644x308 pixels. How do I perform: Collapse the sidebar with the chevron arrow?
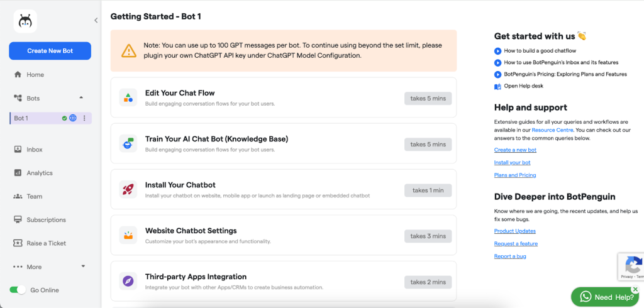[x=96, y=20]
